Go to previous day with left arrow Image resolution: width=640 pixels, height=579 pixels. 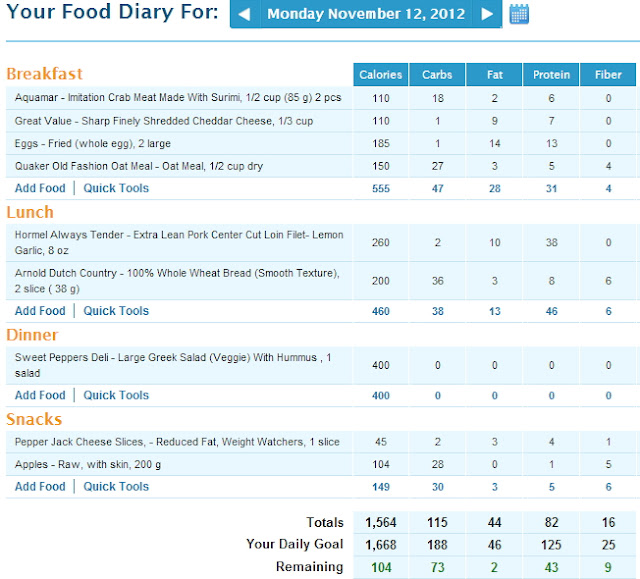click(x=244, y=14)
